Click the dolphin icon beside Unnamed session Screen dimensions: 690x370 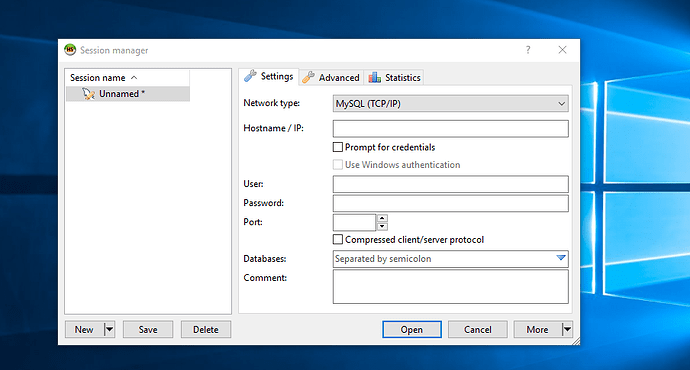click(88, 94)
